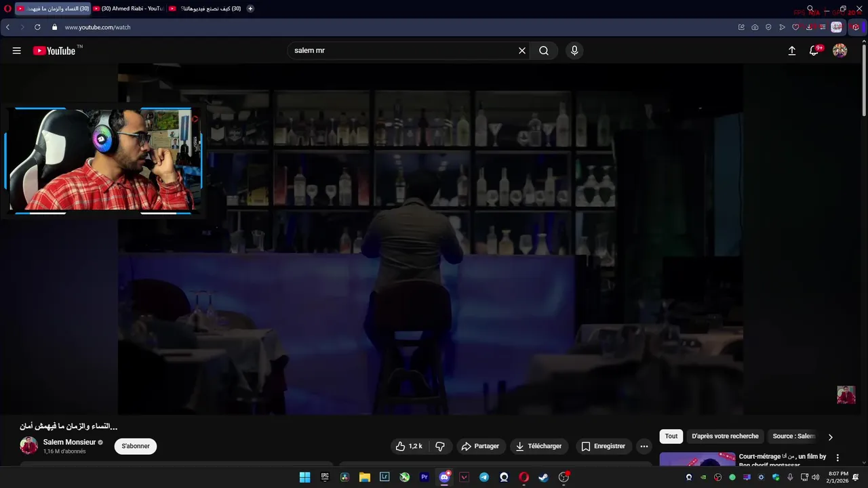Open Premiere Pro from the taskbar
The width and height of the screenshot is (868, 488).
pos(425,477)
